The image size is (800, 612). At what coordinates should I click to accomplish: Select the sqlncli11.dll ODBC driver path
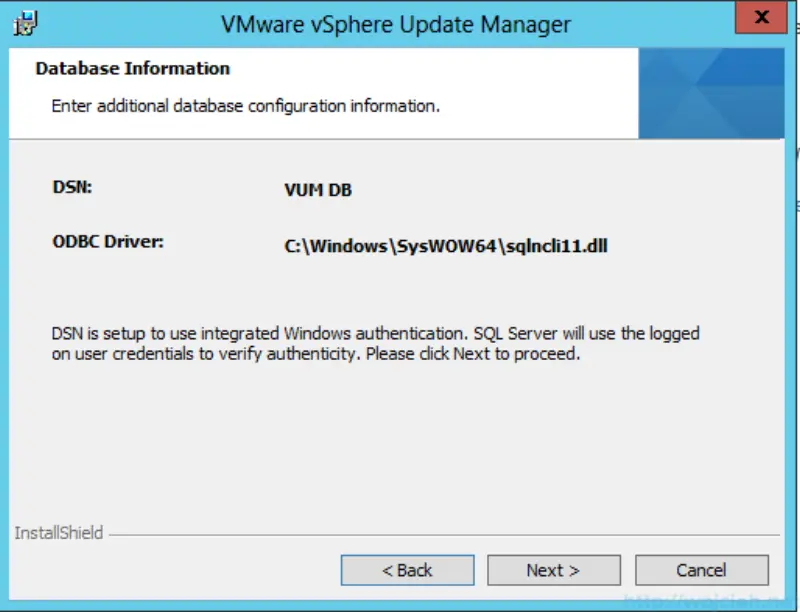[x=447, y=245]
